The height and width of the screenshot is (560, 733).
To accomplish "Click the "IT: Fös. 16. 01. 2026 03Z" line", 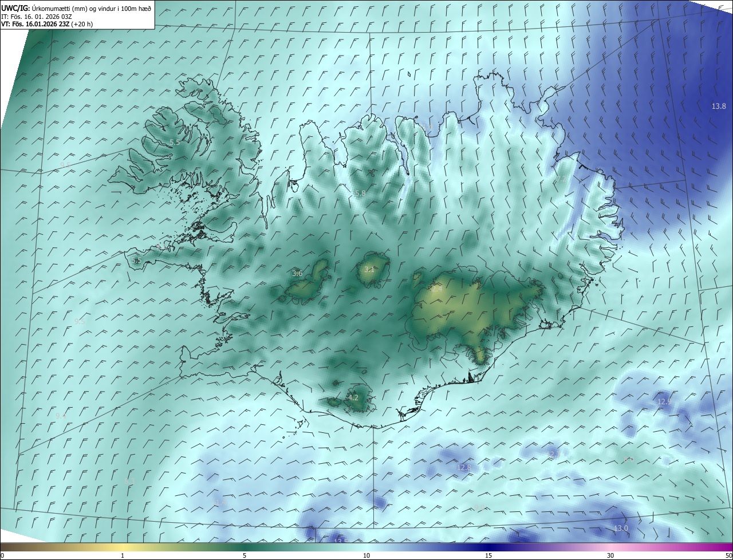I will [37, 17].
